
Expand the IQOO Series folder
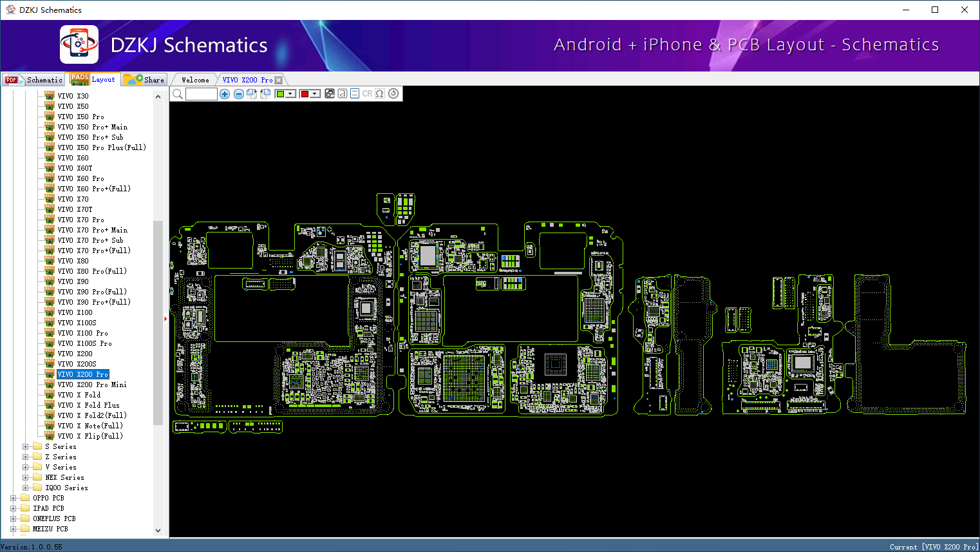point(26,488)
